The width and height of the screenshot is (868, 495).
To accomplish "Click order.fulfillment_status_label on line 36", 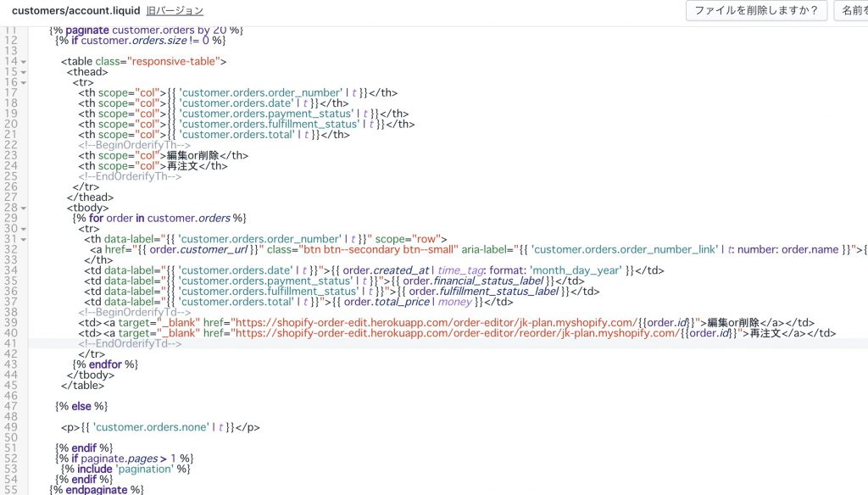I will (484, 292).
